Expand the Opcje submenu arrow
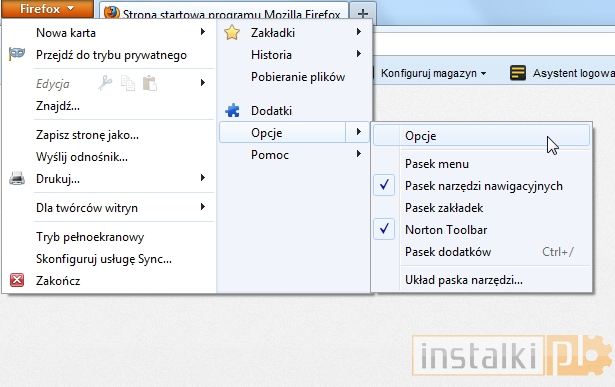This screenshot has width=615, height=387. [358, 132]
